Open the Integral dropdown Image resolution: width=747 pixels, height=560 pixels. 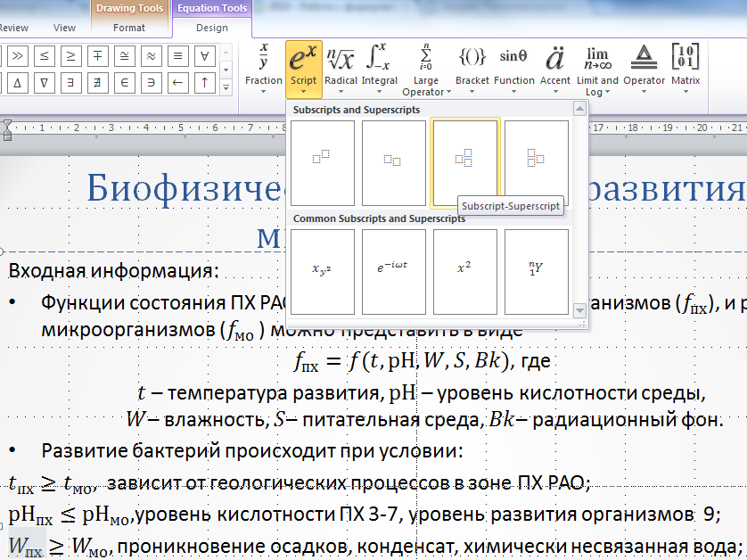coord(380,69)
